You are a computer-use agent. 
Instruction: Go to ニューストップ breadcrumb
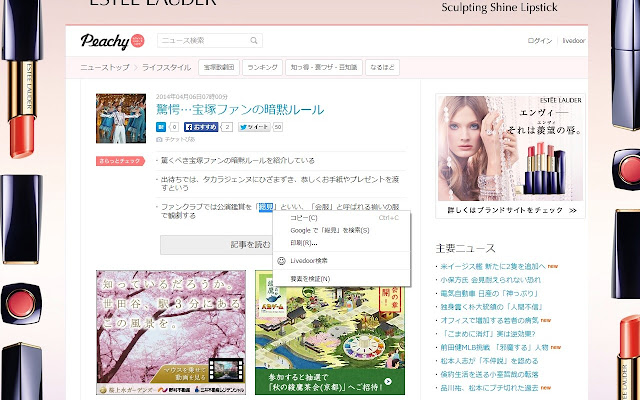[105, 67]
